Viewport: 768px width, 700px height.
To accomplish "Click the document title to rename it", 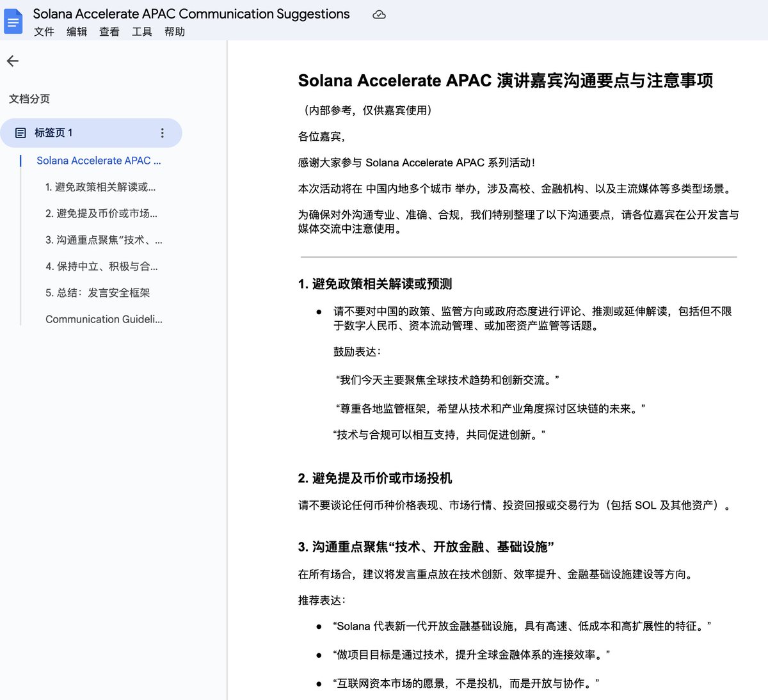I will pos(191,13).
